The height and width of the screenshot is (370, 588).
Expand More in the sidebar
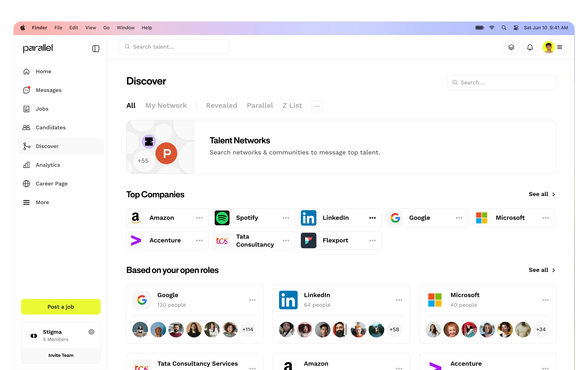[x=42, y=202]
